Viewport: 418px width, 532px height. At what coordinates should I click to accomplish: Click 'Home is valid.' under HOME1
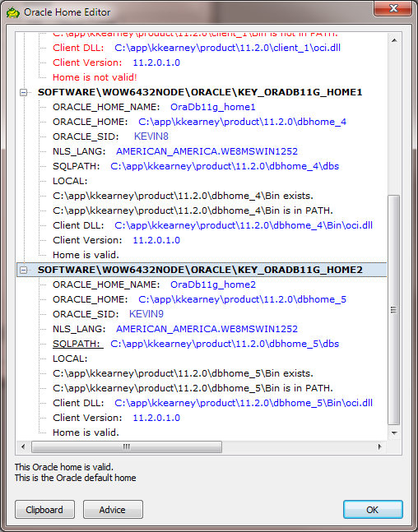pyautogui.click(x=86, y=255)
